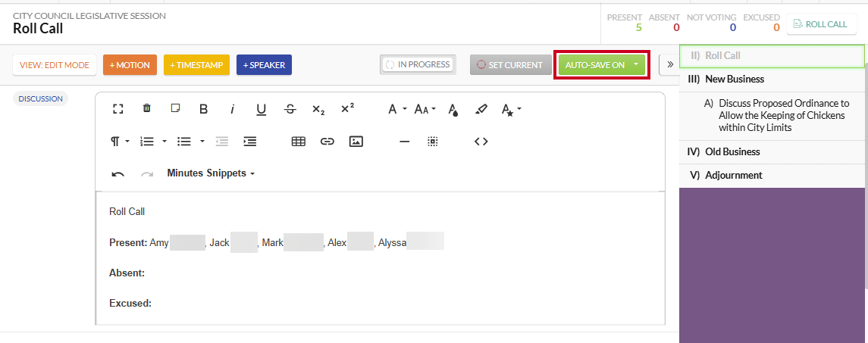This screenshot has width=868, height=343.
Task: Apply italic formatting
Action: pyautogui.click(x=233, y=109)
